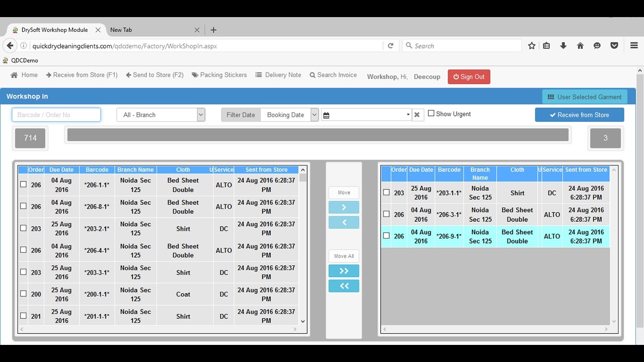Image resolution: width=644 pixels, height=362 pixels.
Task: Tick checkbox for right-table barcode *203-1-1*
Action: (x=386, y=192)
